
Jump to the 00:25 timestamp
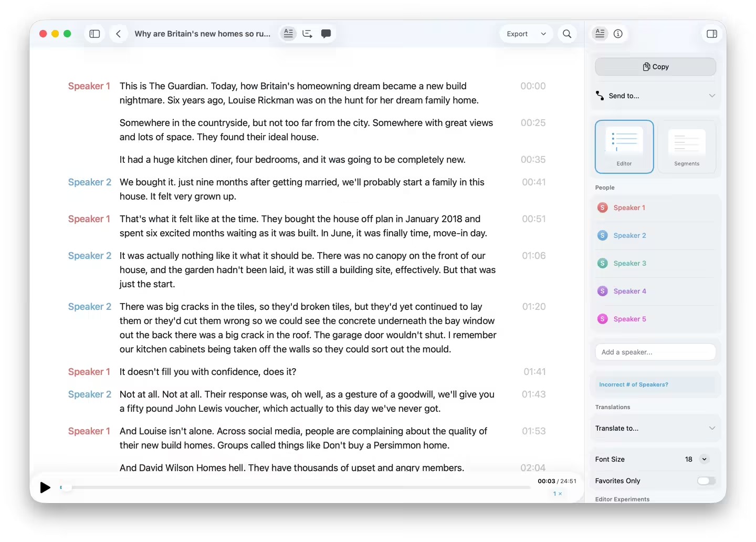coord(533,123)
